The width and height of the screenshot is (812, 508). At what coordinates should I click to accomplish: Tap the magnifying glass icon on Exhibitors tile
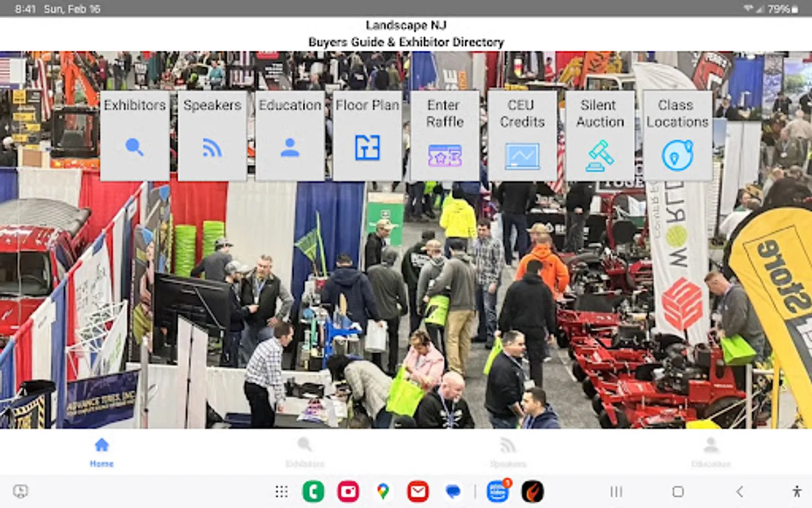(135, 147)
